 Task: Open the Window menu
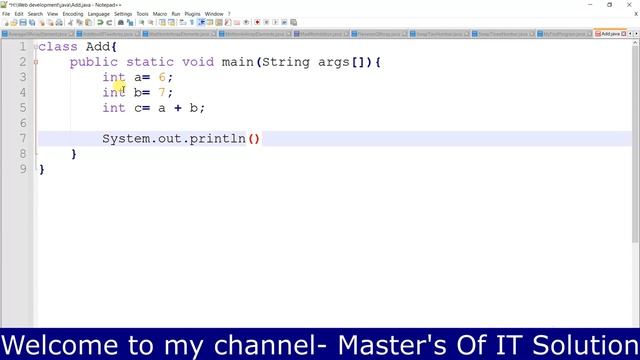[x=214, y=14]
